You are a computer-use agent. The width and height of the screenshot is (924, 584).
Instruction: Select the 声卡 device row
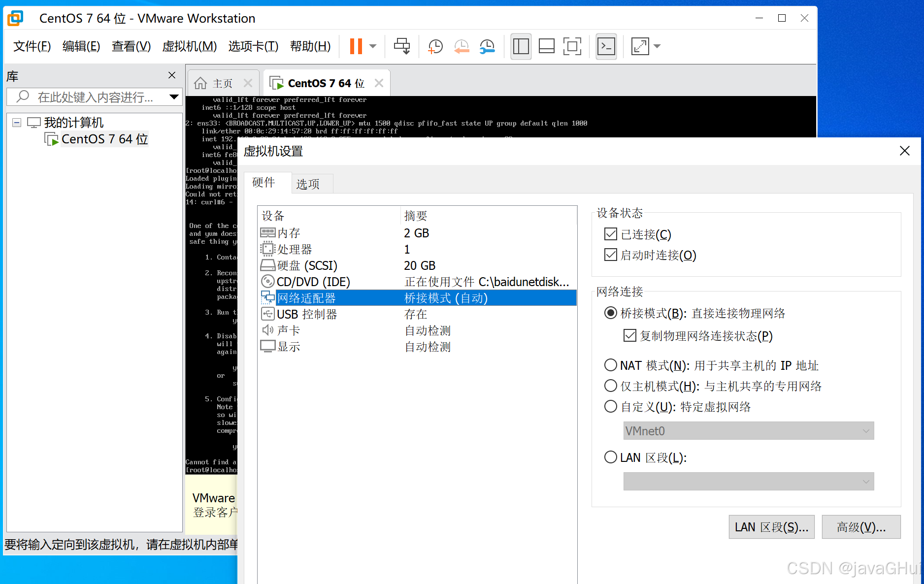[x=417, y=330]
